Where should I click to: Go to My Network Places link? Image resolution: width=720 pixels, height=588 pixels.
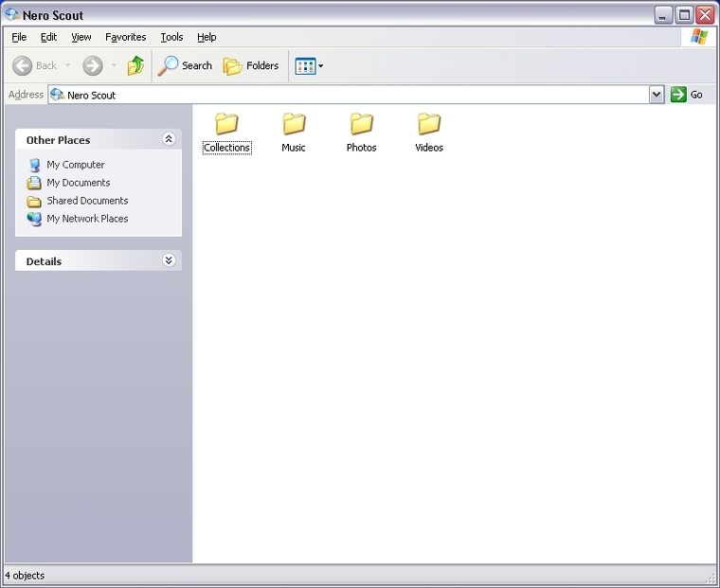(87, 219)
